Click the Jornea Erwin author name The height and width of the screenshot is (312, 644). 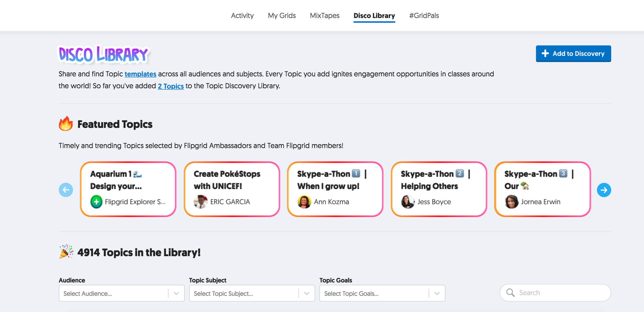541,202
